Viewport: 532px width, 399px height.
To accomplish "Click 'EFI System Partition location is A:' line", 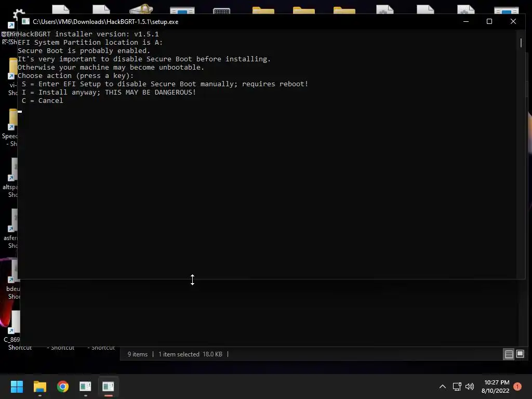I will [x=90, y=43].
